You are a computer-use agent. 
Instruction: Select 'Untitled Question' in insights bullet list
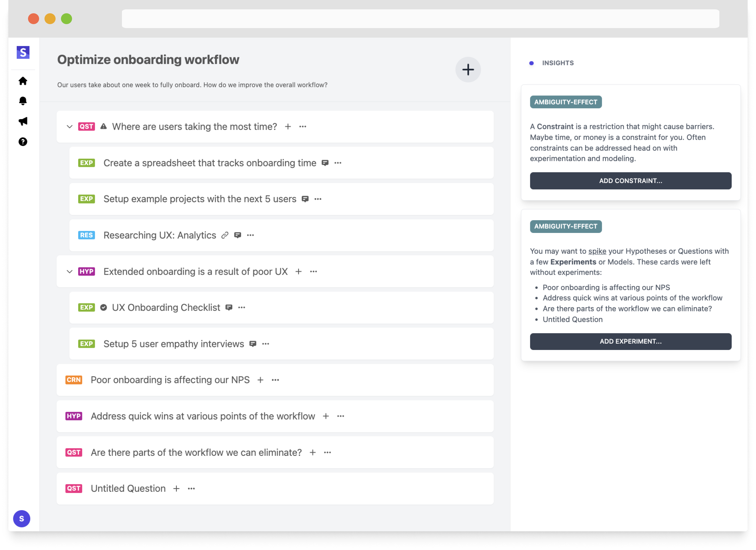[573, 320]
